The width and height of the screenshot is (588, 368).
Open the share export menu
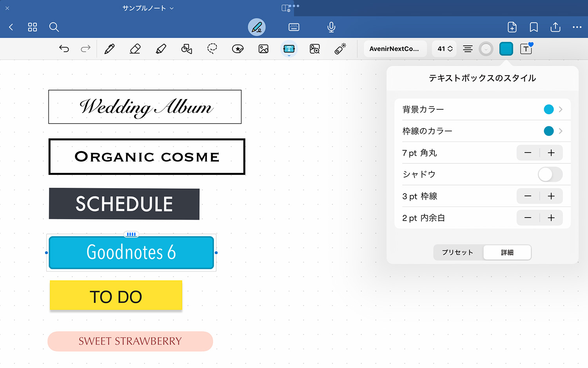(x=555, y=27)
